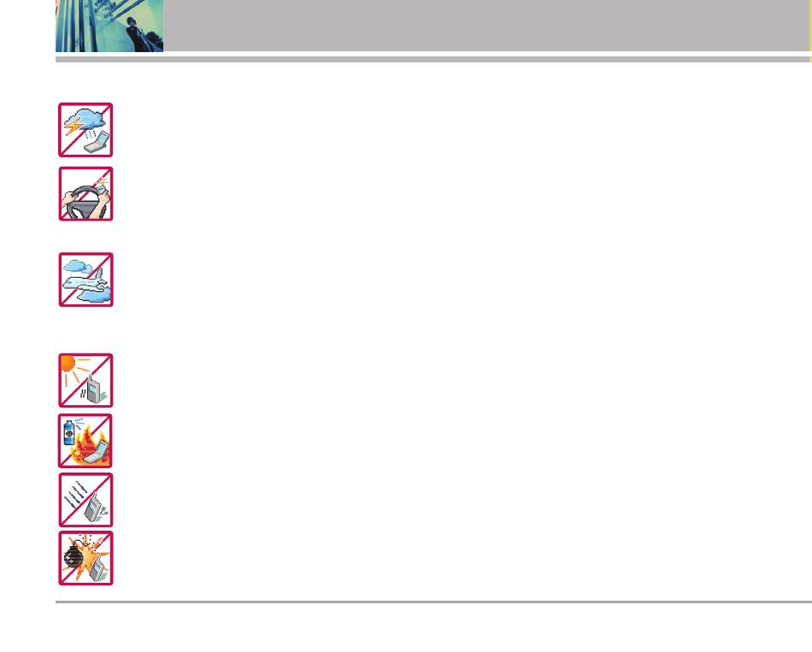Click the bomb explosion warning icon

[x=85, y=558]
